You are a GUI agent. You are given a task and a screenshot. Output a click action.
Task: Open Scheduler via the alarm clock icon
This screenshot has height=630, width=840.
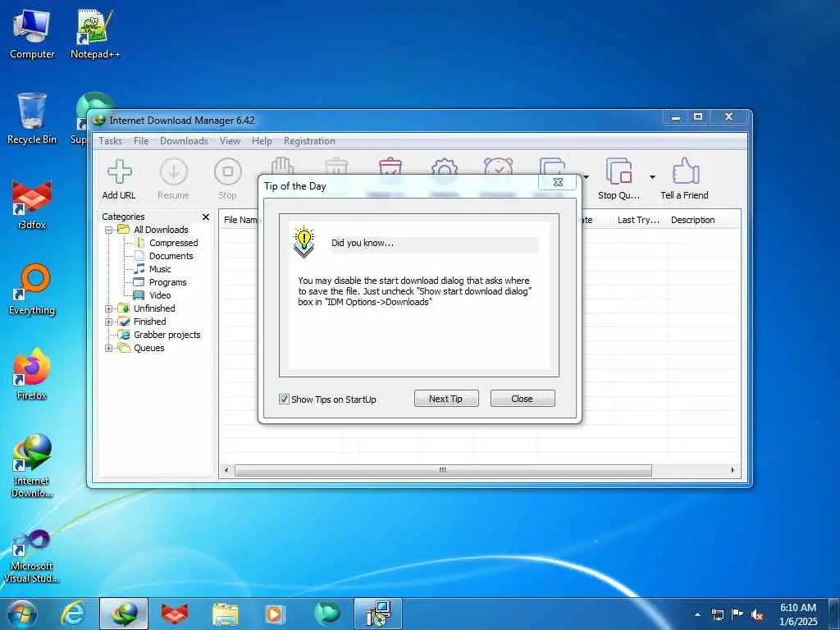(498, 166)
